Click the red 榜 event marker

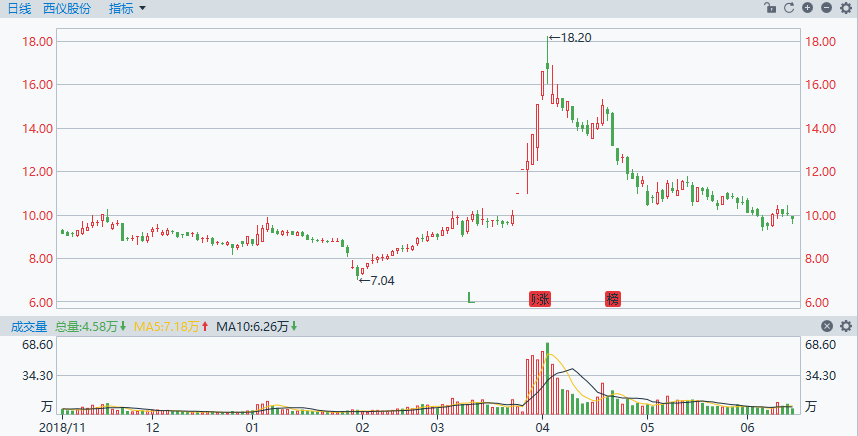[613, 299]
